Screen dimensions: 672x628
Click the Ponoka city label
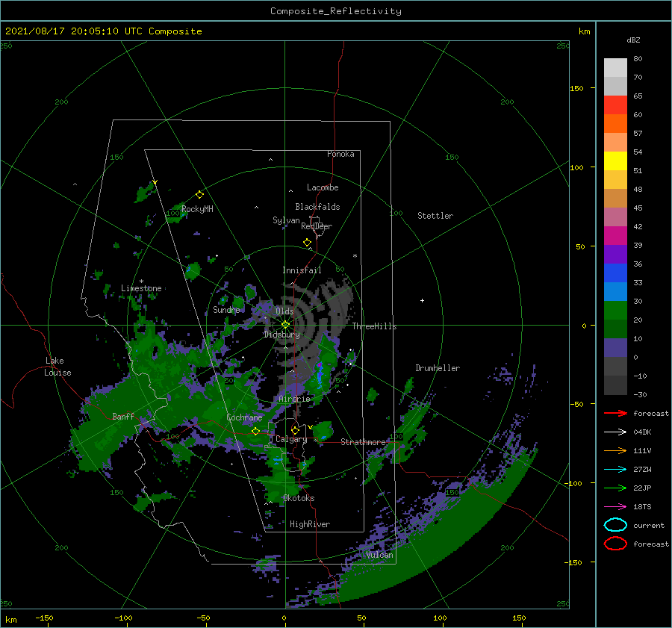(x=340, y=154)
